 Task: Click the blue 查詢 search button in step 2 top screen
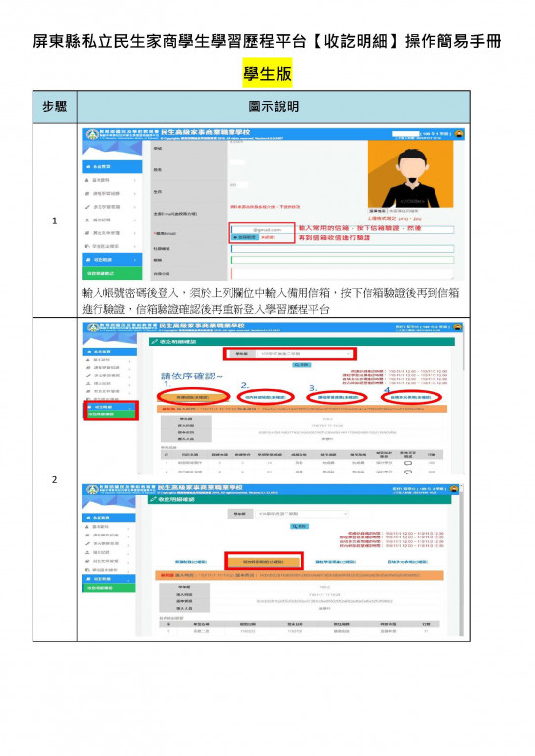(302, 365)
